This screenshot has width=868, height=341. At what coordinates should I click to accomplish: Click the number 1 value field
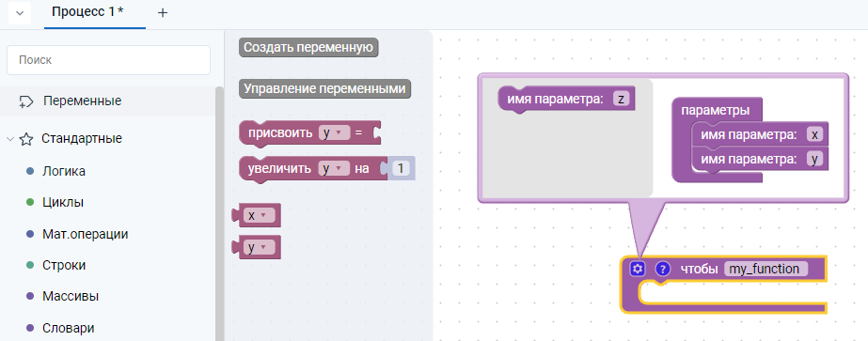(400, 168)
